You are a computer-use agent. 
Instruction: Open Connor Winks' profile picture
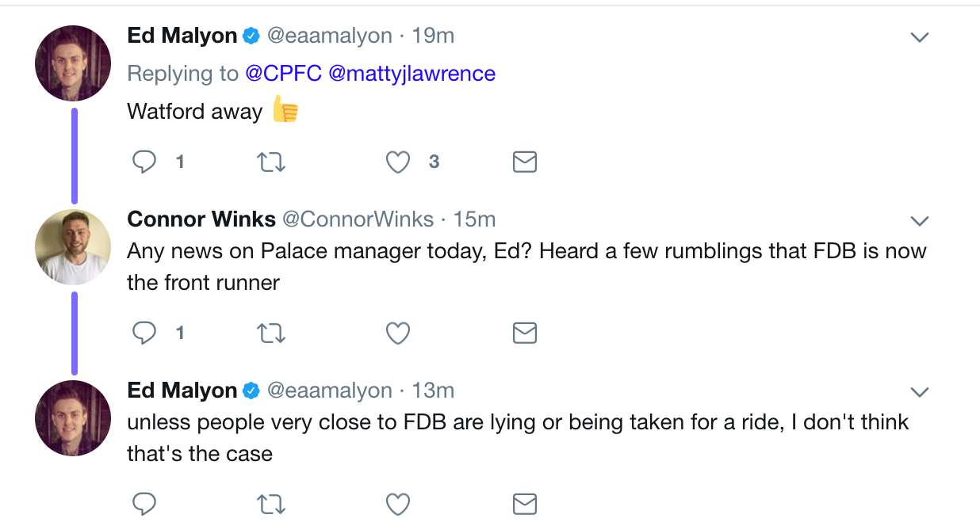point(73,247)
